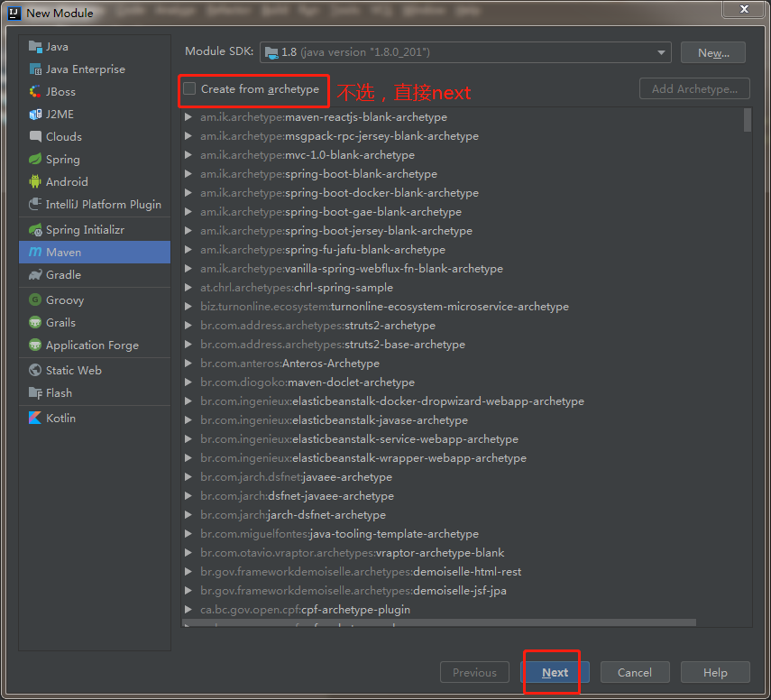Click the Grails icon
Image resolution: width=771 pixels, height=700 pixels.
35,322
